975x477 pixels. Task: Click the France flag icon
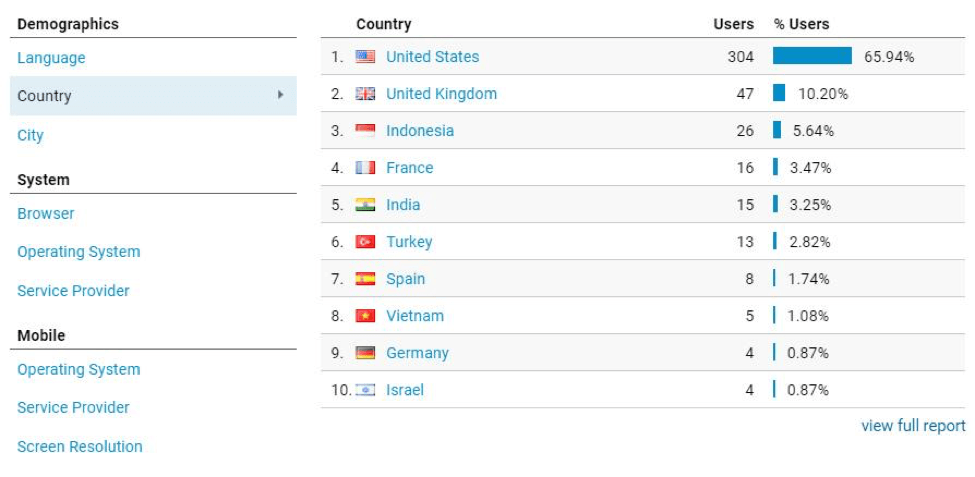coord(365,168)
